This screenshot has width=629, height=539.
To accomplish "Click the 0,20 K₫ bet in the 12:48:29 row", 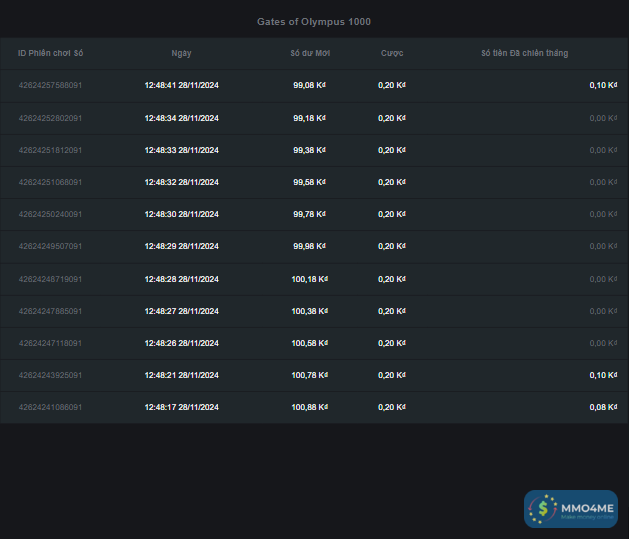I will (x=392, y=246).
